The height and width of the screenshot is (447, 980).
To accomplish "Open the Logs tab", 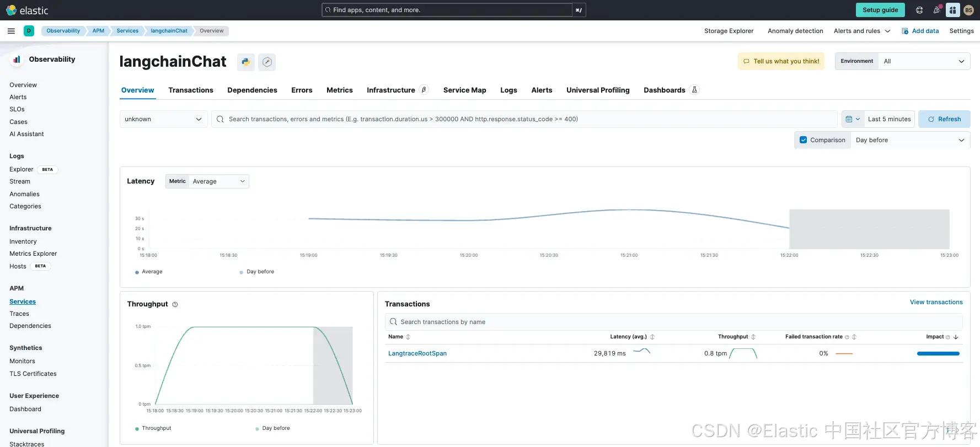I will point(508,90).
